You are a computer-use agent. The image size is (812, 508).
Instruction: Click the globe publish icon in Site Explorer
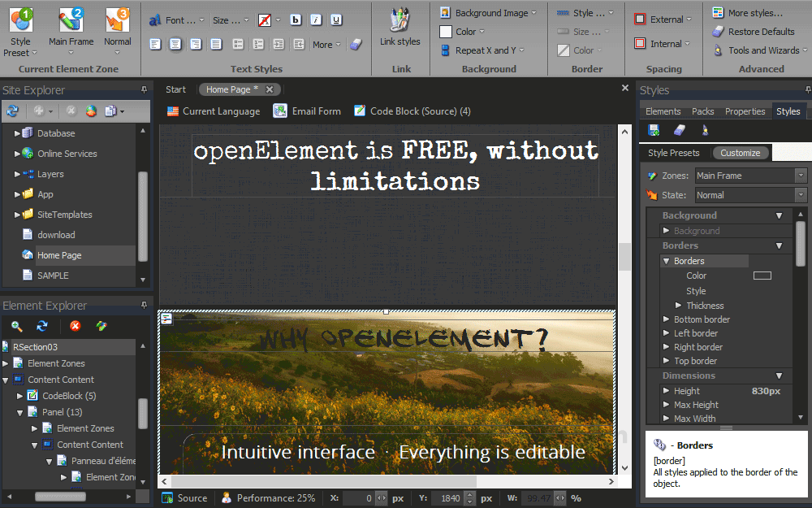[92, 111]
